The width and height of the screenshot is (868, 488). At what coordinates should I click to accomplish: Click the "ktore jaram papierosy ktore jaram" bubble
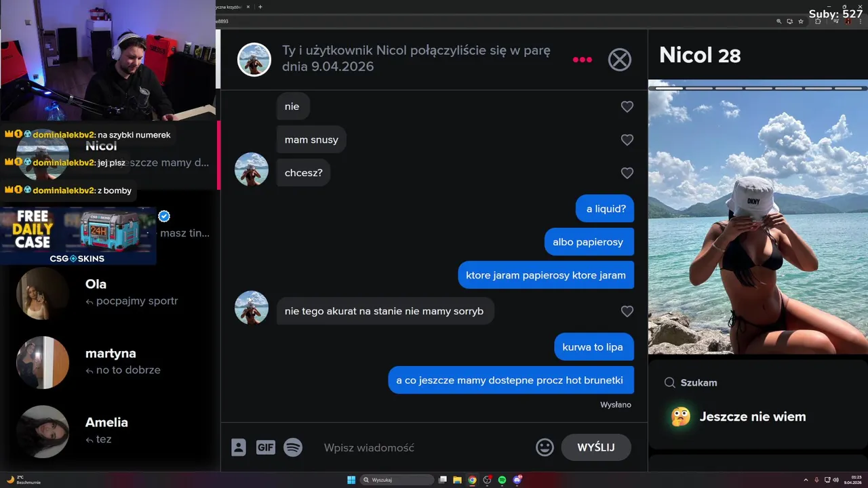tap(546, 275)
